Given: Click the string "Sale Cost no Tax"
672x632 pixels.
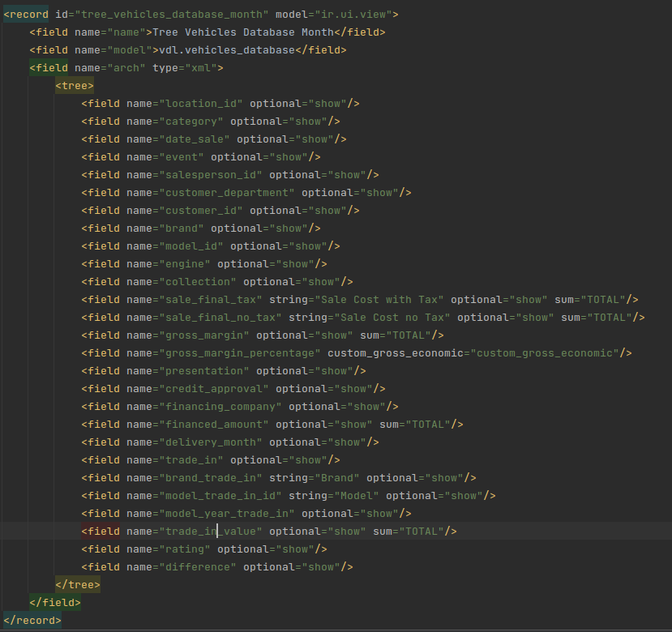Looking at the screenshot, I should click(x=392, y=318).
